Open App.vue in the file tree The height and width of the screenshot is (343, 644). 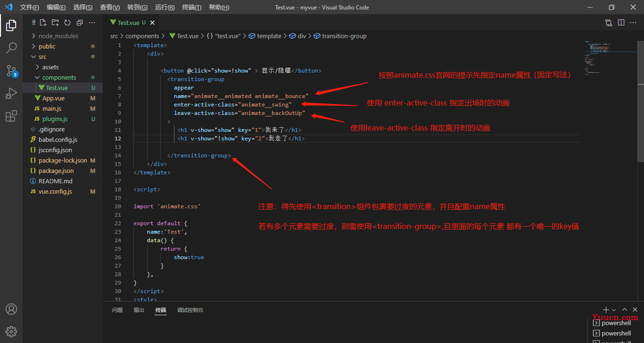coord(63,98)
